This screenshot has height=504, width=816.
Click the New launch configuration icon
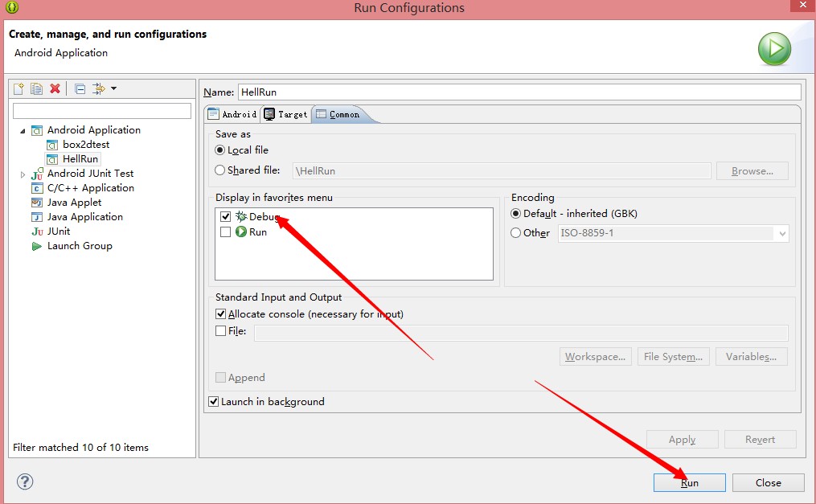tap(19, 88)
